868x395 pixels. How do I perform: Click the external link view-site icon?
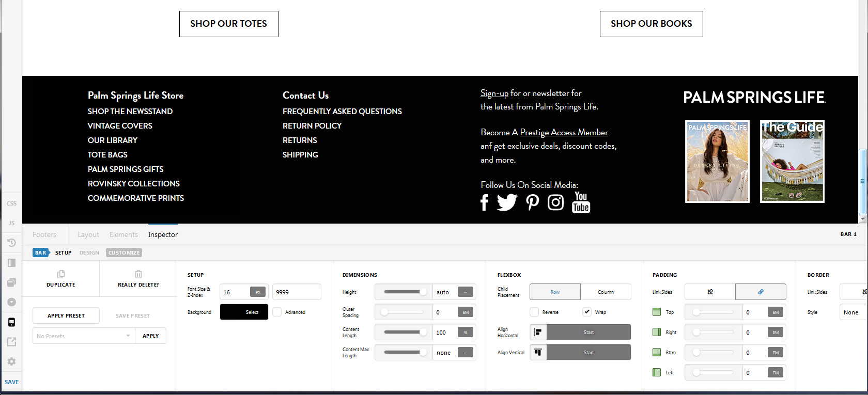[x=11, y=342]
